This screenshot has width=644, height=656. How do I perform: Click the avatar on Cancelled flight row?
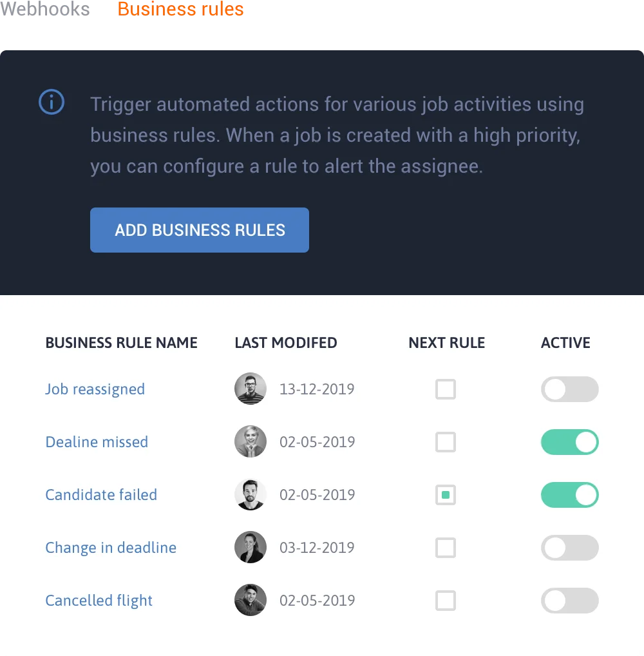(251, 600)
